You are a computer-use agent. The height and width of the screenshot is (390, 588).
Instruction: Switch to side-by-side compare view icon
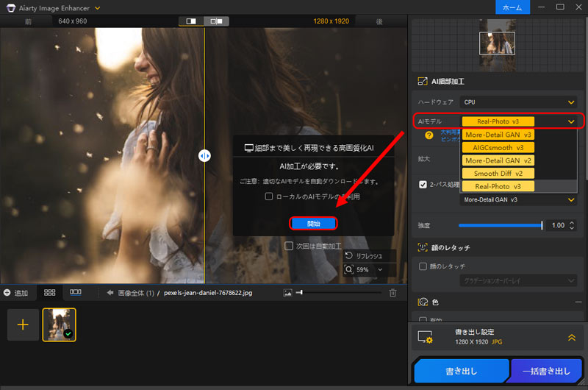pos(216,21)
